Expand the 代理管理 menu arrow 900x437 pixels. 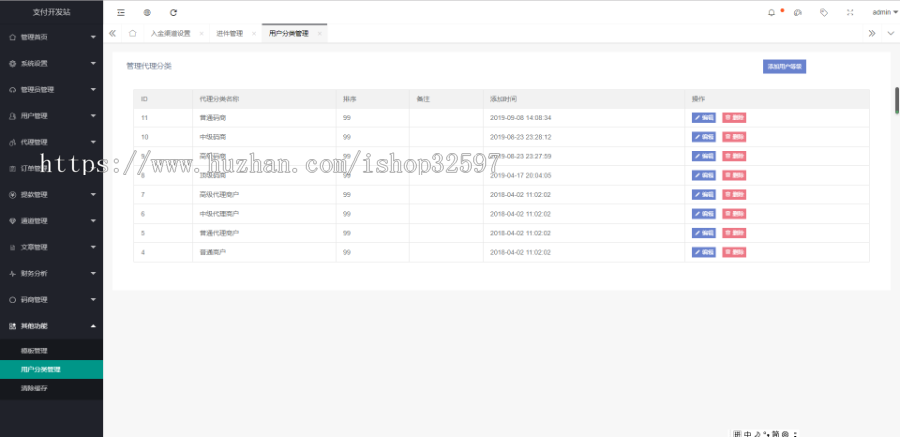(93, 142)
